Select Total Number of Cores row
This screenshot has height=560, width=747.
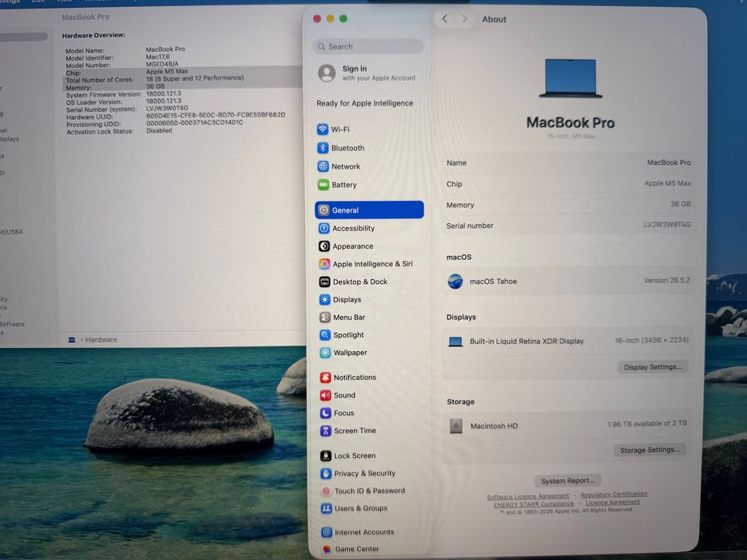point(183,79)
